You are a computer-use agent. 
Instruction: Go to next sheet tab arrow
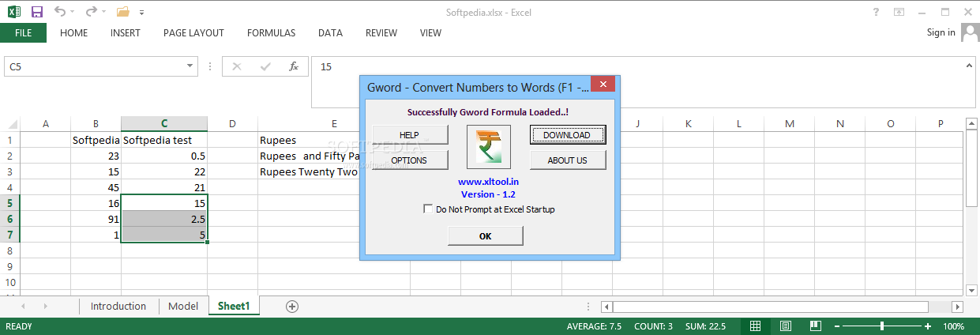[45, 307]
